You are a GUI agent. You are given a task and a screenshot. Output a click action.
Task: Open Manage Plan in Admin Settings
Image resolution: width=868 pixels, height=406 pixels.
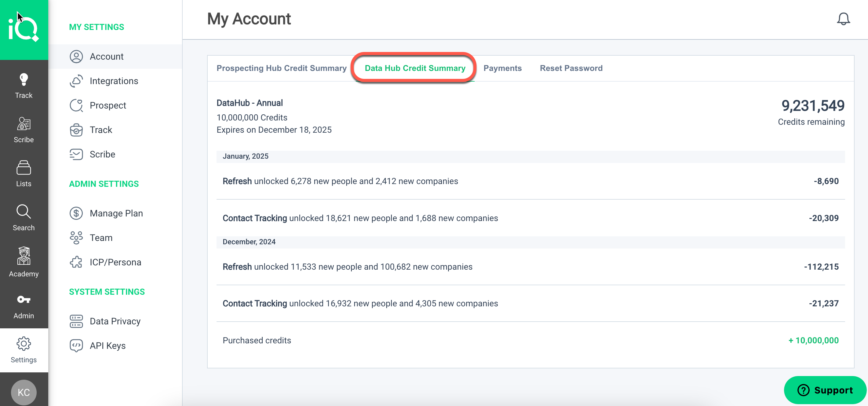116,213
